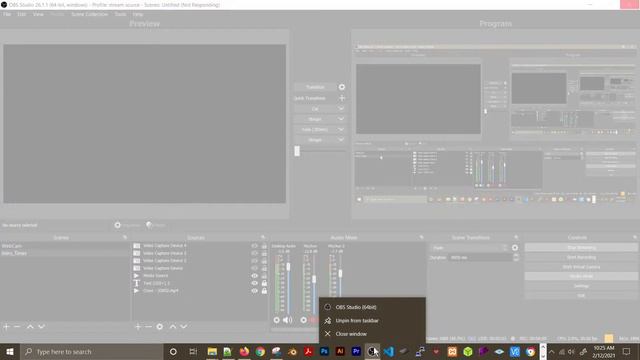Screen dimensions: 640x360
Task: Add a quick transition with the plus icon
Action: (x=342, y=98)
